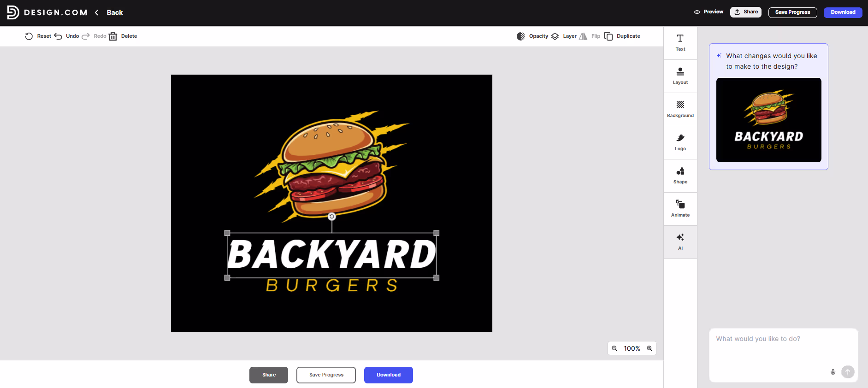Click the Design.com logo
The width and height of the screenshot is (868, 388).
47,12
